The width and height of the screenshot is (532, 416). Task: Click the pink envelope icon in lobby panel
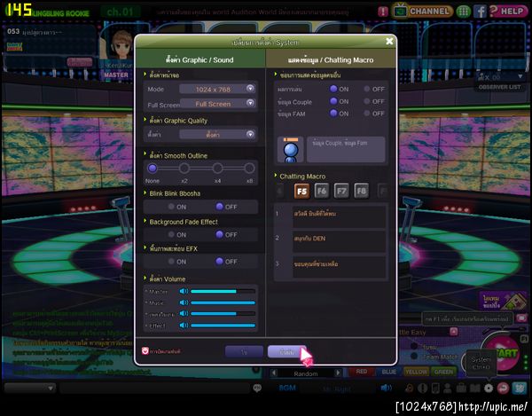click(x=521, y=318)
